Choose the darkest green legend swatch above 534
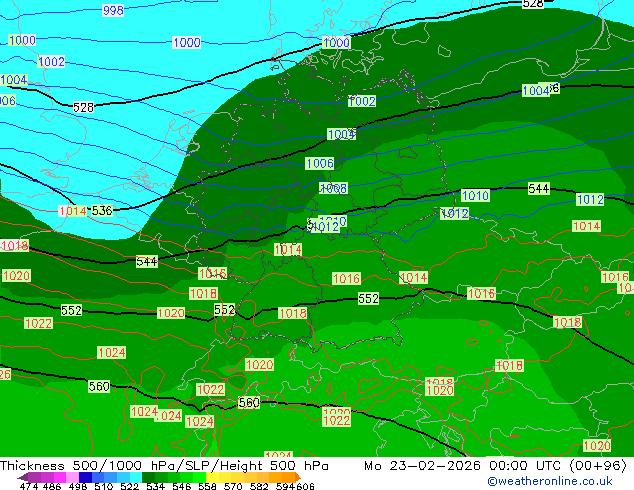 [148, 477]
